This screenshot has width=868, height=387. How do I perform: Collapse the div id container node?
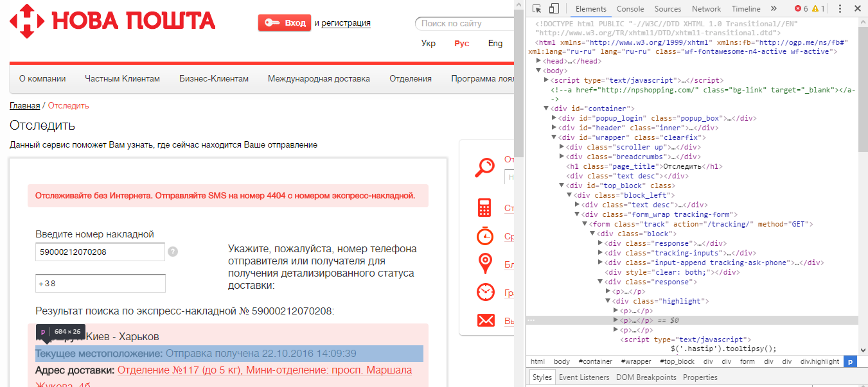click(547, 109)
